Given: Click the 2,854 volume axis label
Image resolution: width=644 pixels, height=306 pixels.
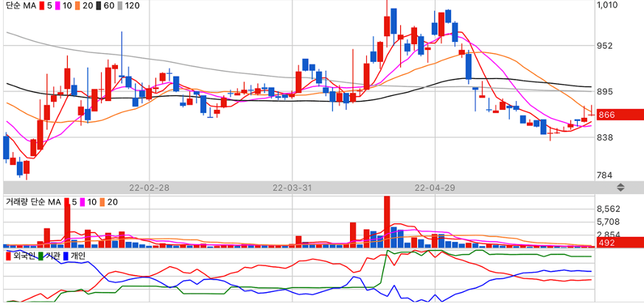Looking at the screenshot, I should coord(609,234).
